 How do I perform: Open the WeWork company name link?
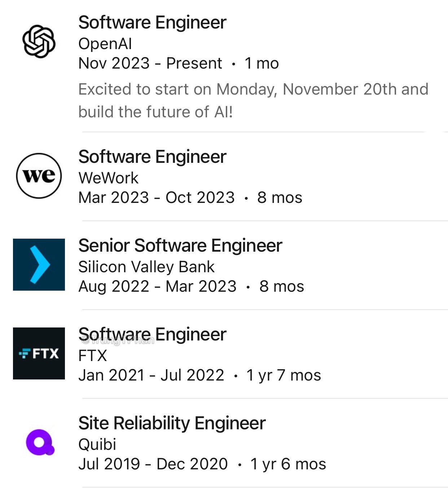click(108, 178)
